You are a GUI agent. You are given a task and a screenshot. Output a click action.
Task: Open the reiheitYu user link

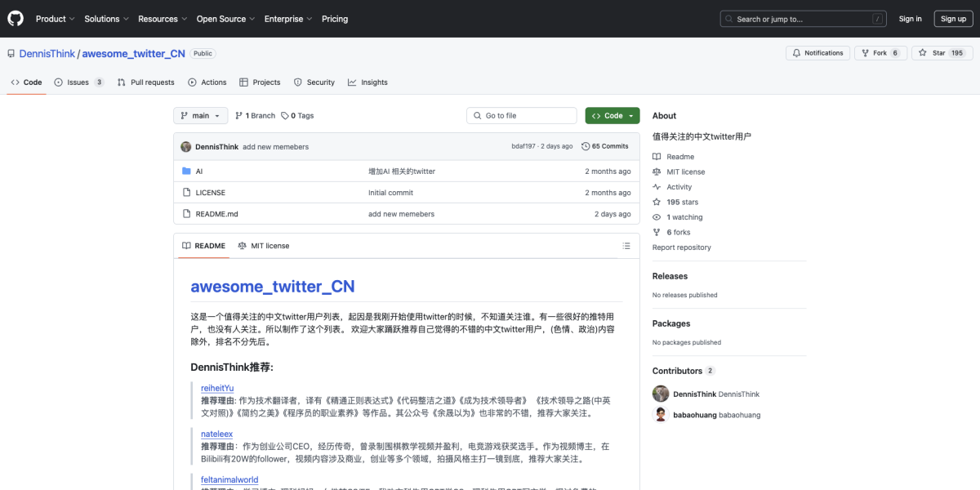(x=216, y=388)
